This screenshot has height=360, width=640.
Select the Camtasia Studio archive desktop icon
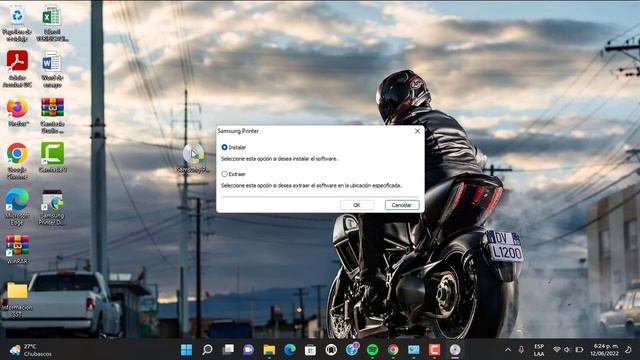click(x=52, y=116)
